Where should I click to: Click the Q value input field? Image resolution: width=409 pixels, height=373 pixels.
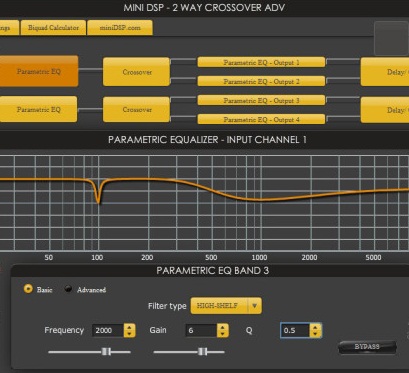295,330
